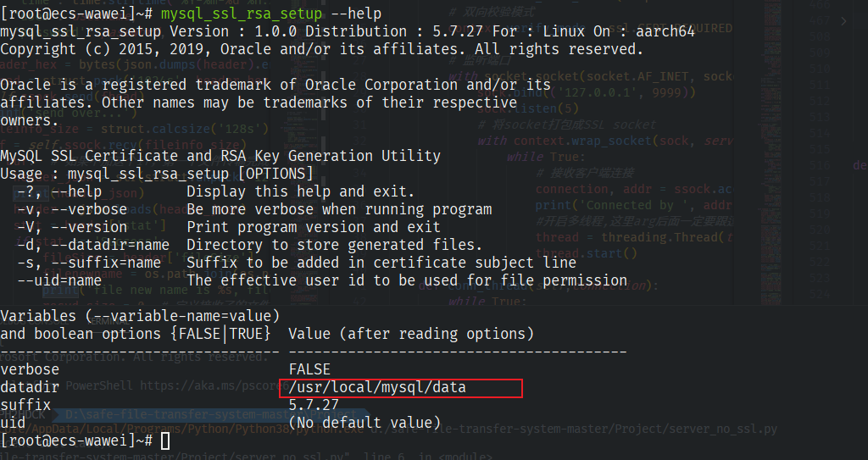Image resolution: width=868 pixels, height=460 pixels.
Task: Click 'Print program version and exit' description
Action: pos(314,227)
